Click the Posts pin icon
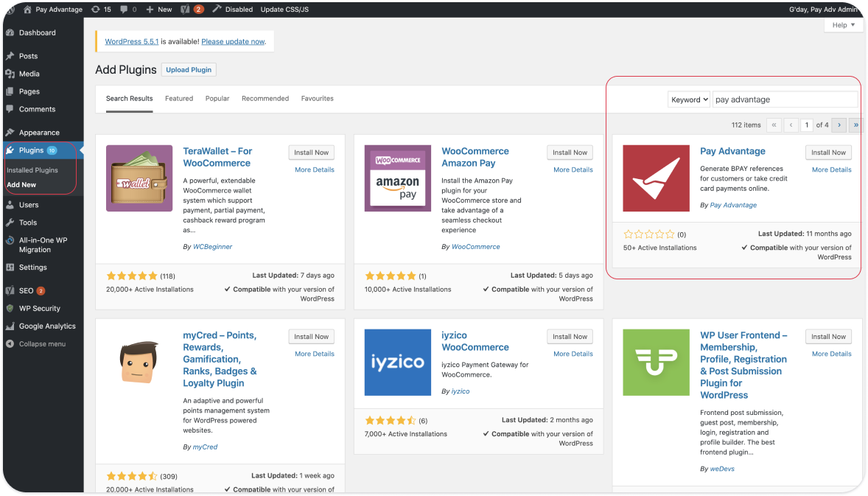Viewport: 868px width, 496px height. pyautogui.click(x=10, y=56)
